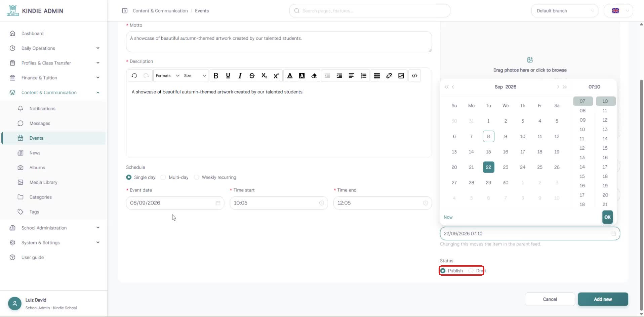This screenshot has height=317, width=644.
Task: Apply subscript formatting
Action: [x=264, y=76]
